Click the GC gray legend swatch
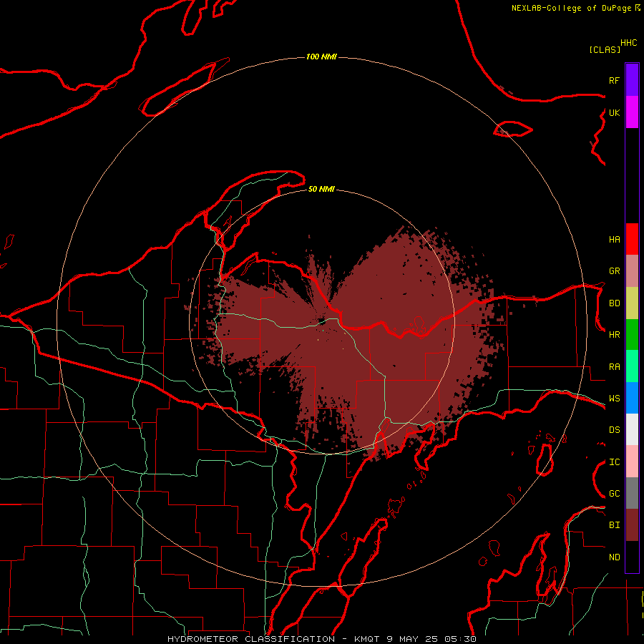Image resolution: width=644 pixels, height=644 pixels. tap(632, 493)
